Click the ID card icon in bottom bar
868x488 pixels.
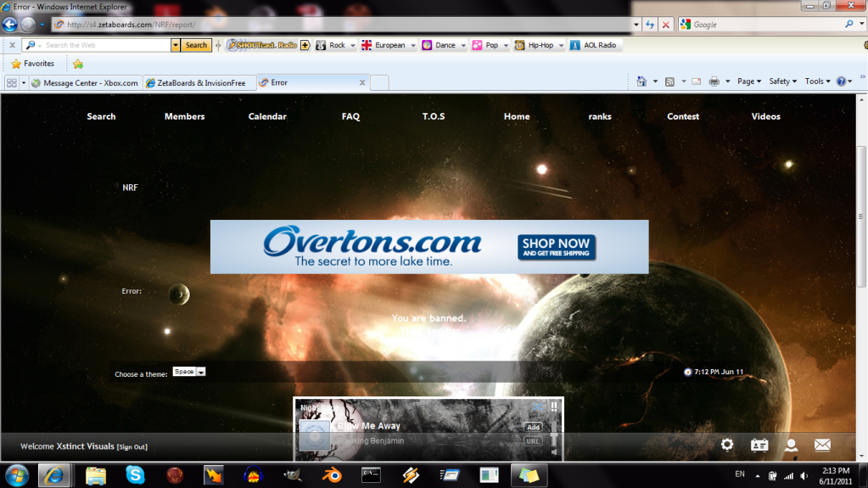click(759, 445)
